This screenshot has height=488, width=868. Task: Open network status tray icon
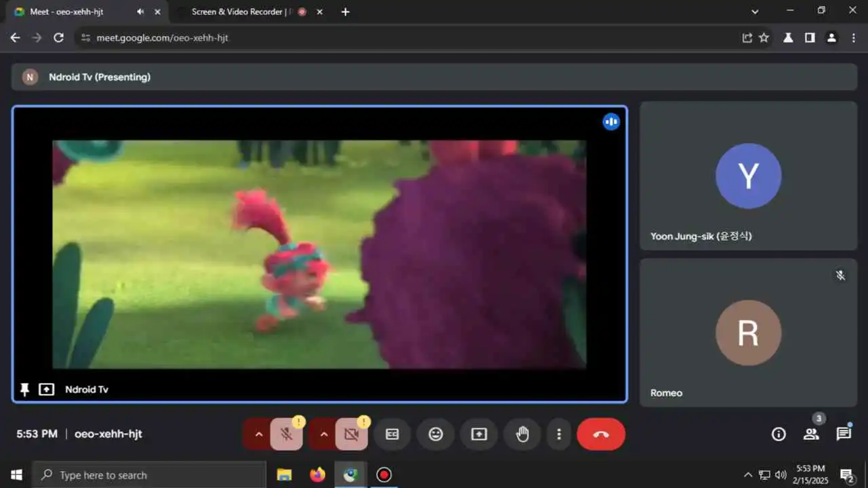tap(764, 475)
